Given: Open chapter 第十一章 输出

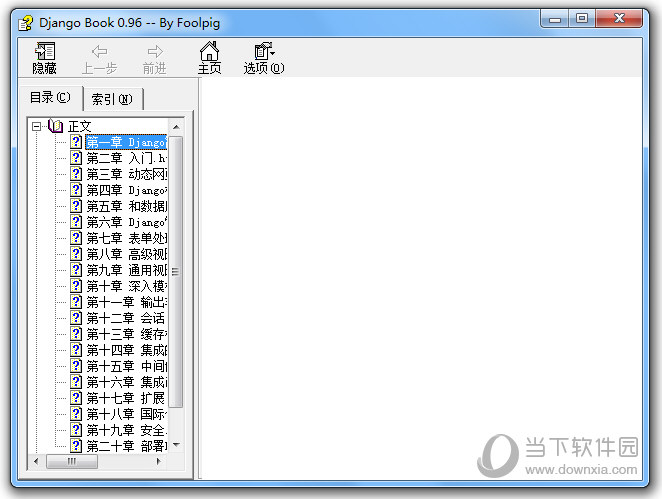Looking at the screenshot, I should (126, 302).
